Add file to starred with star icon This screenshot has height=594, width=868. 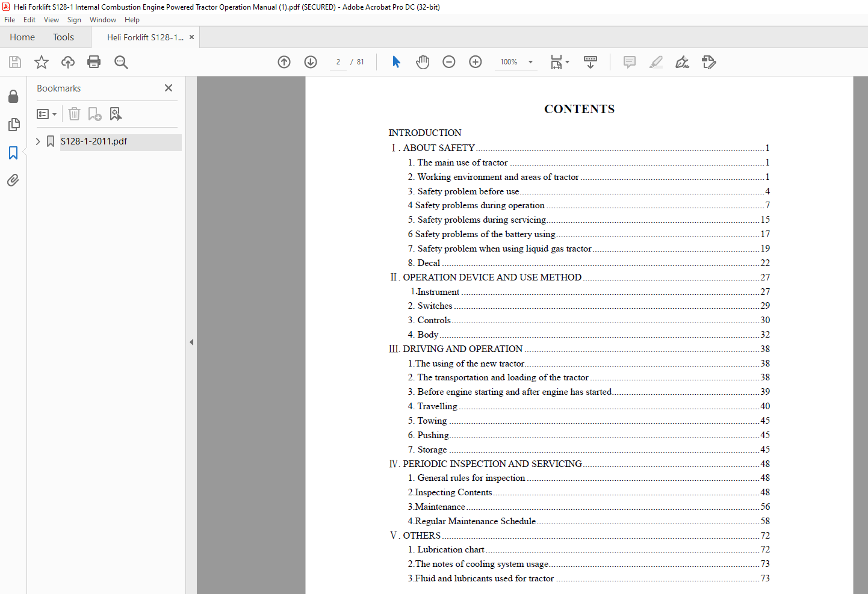pos(42,62)
